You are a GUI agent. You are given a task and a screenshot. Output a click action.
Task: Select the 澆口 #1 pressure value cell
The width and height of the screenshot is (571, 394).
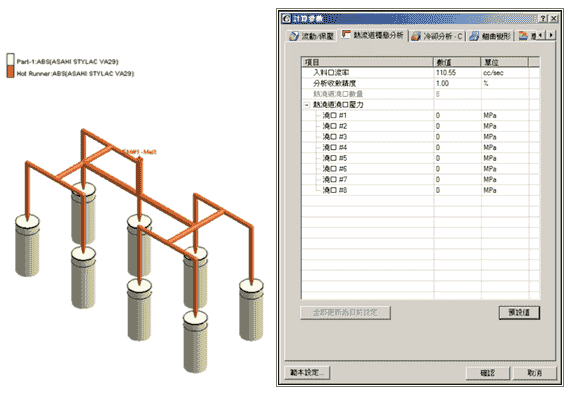[457, 115]
